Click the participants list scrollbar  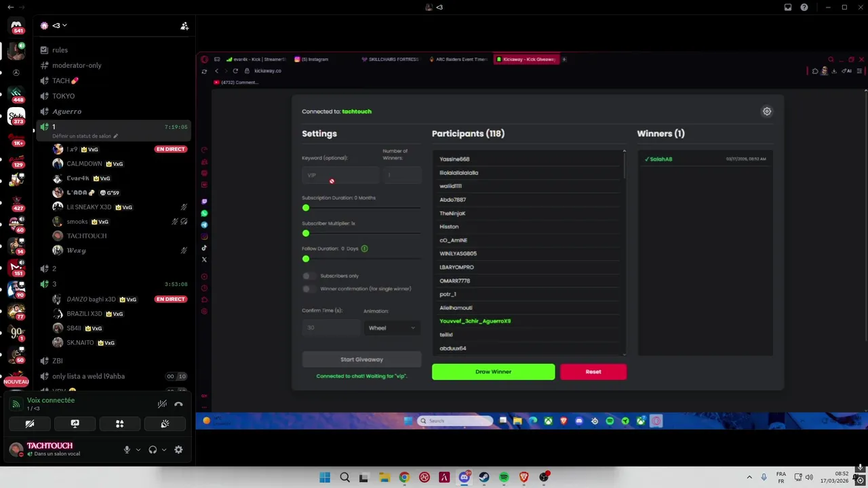coord(625,165)
